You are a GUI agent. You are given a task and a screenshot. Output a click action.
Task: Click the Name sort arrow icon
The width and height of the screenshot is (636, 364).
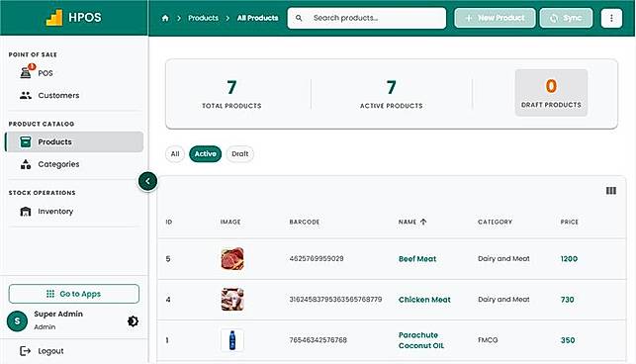coord(423,222)
